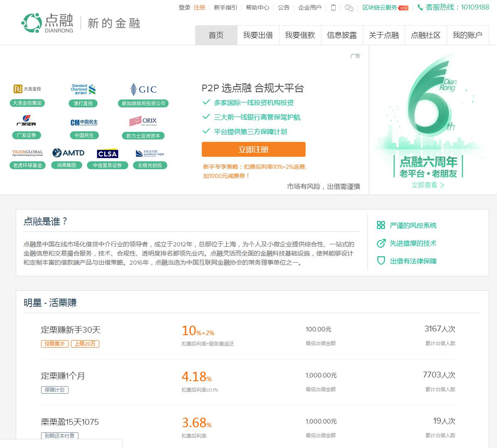Screen dimensions: 497x448
Task: Open the 我要出借 tab
Action: tap(258, 35)
